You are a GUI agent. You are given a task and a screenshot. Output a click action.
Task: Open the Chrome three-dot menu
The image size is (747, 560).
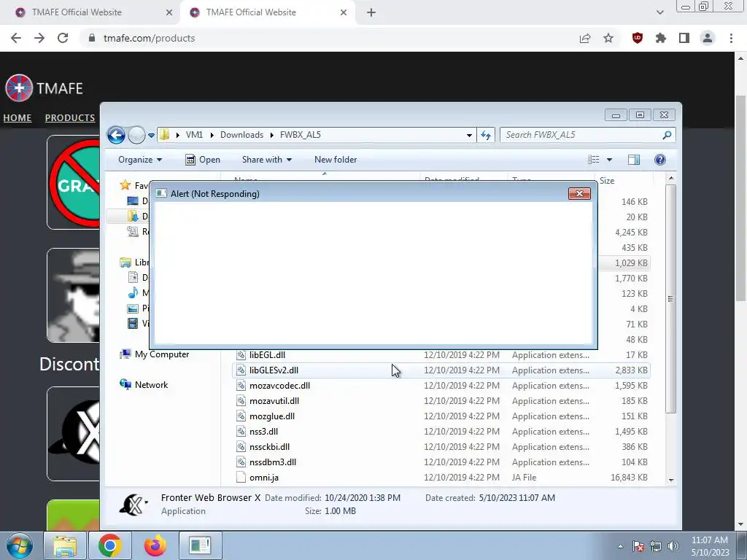point(731,38)
